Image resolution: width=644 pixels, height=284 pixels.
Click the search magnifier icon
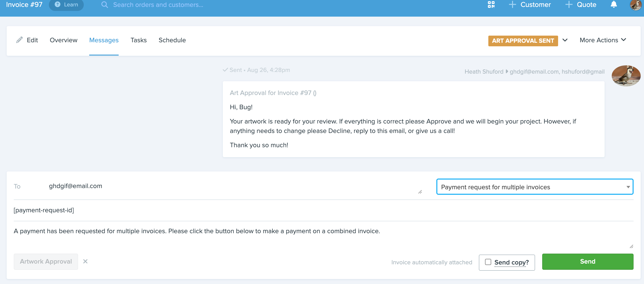(x=104, y=5)
